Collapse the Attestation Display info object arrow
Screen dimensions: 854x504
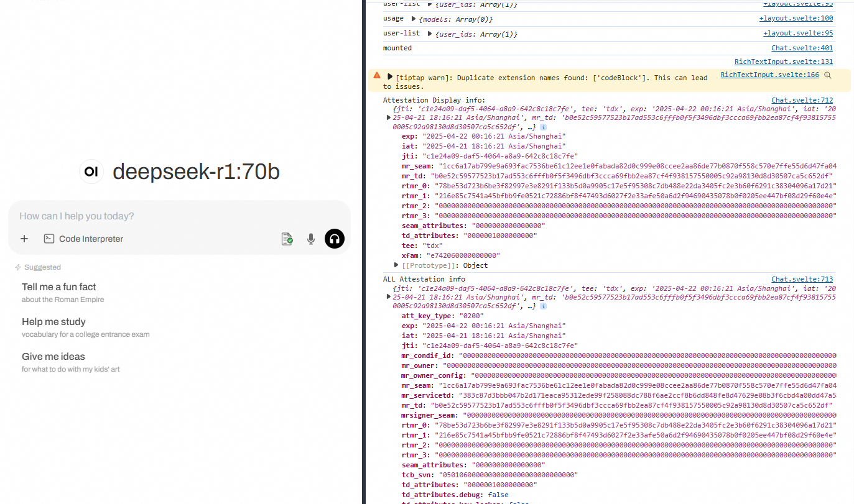point(389,117)
